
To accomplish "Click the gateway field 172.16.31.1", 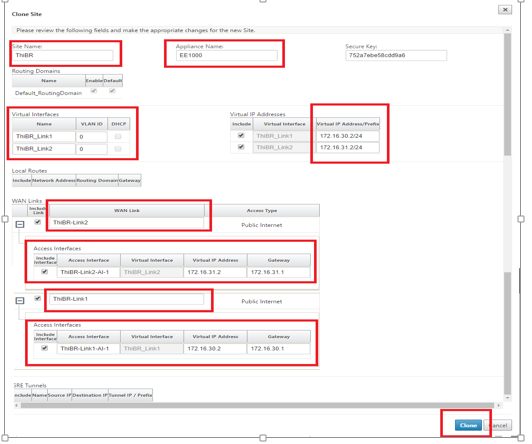I will click(x=279, y=272).
